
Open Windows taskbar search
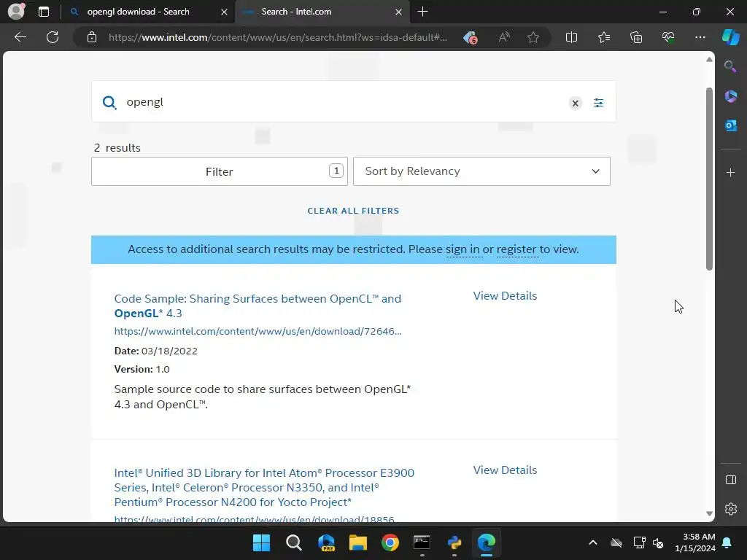(293, 542)
